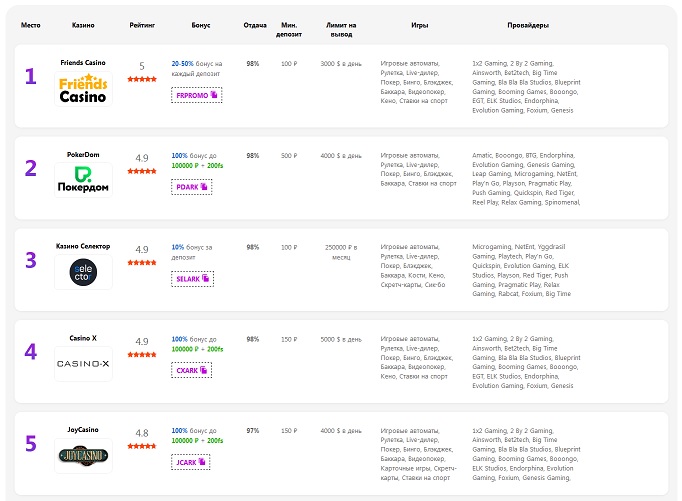Click the rank number 2

tap(30, 168)
